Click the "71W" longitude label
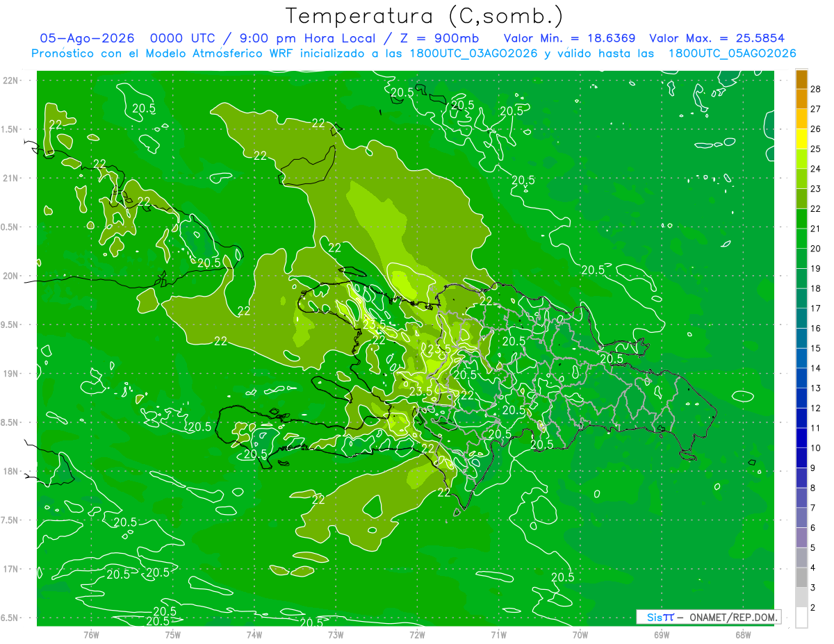834x644 pixels. [x=498, y=634]
